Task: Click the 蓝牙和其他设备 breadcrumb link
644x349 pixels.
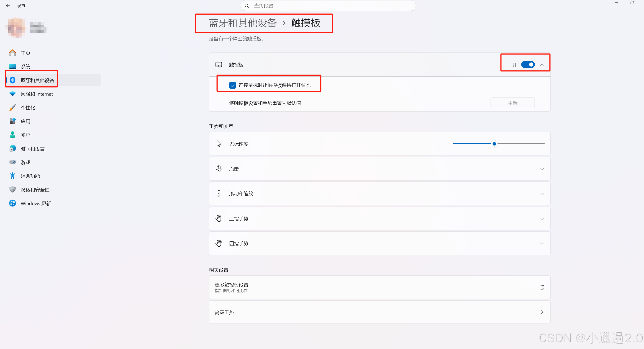Action: coord(242,23)
